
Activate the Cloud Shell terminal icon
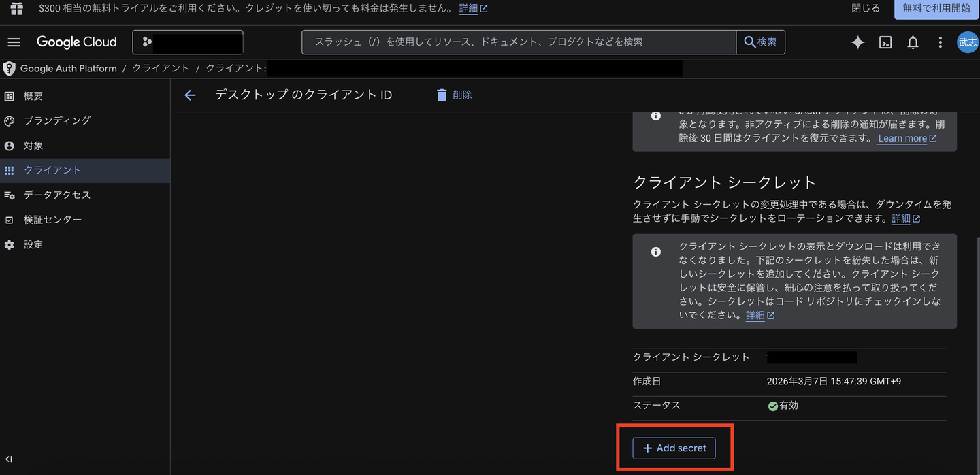885,42
